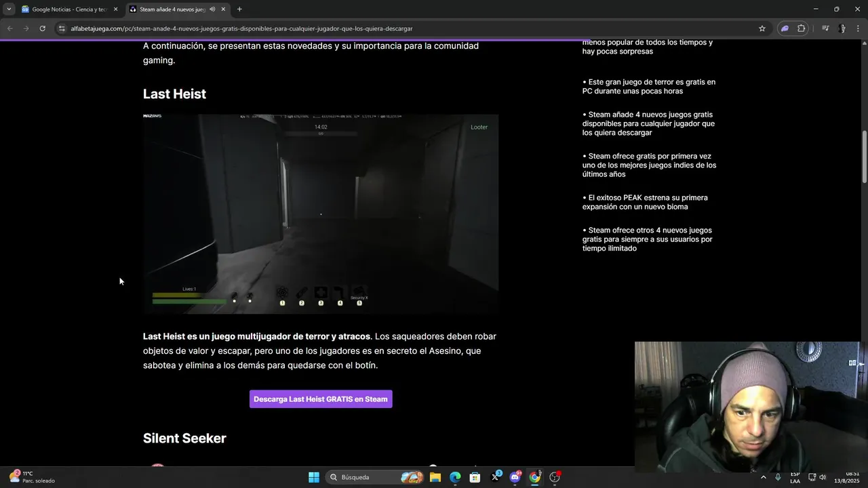Viewport: 868px width, 488px height.
Task: Open link about best indie games free
Action: [x=649, y=165]
